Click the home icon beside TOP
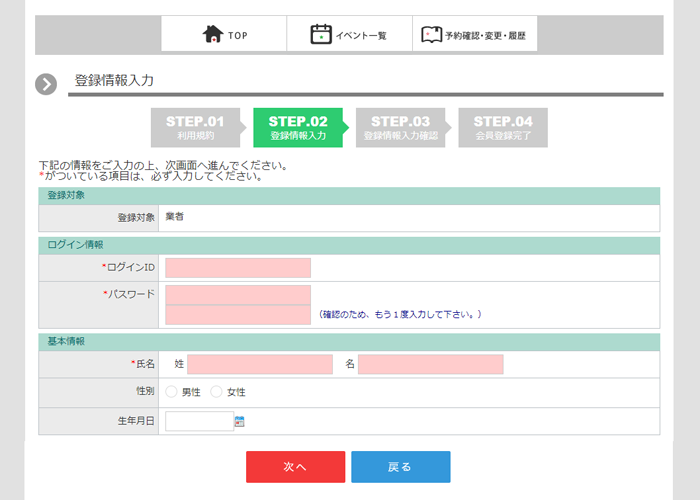Screen dimensions: 700x500 [212, 35]
